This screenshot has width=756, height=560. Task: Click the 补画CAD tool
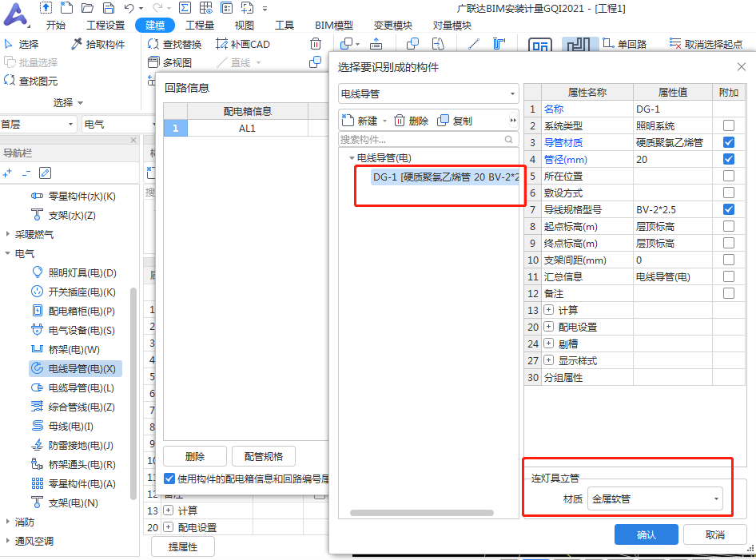(x=243, y=45)
